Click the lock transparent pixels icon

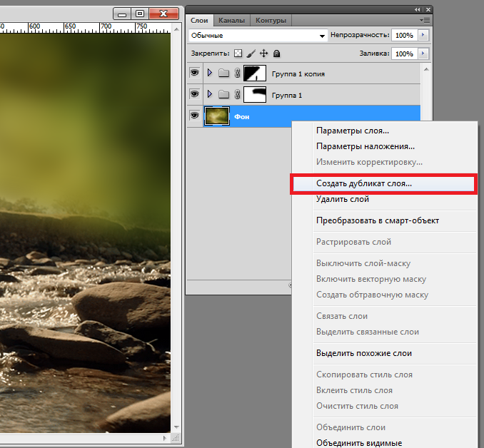coord(238,54)
